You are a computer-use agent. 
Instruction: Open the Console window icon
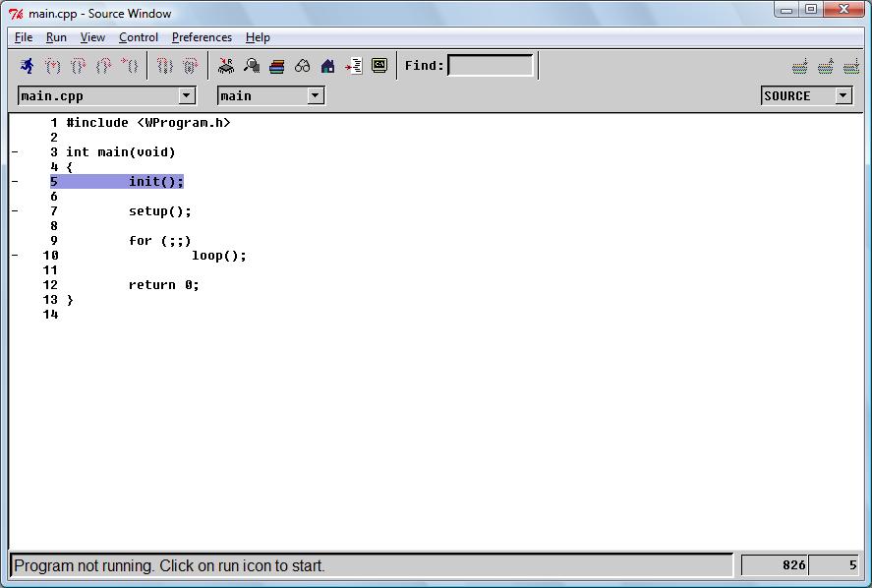point(379,66)
